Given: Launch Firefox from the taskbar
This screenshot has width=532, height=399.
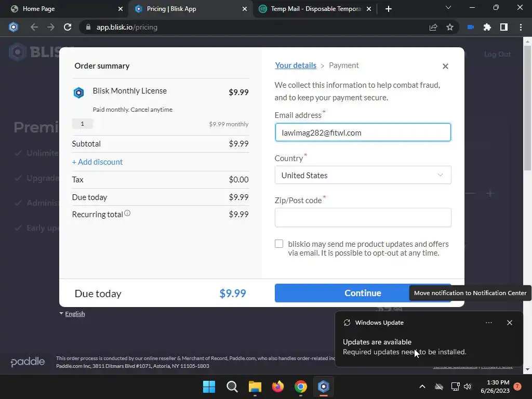Looking at the screenshot, I should [278, 387].
